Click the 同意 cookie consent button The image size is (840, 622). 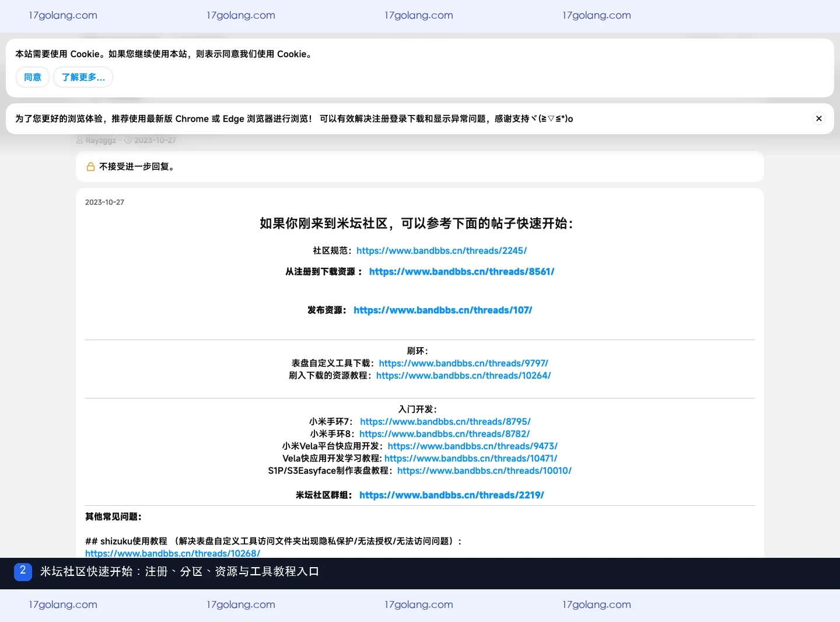(33, 77)
